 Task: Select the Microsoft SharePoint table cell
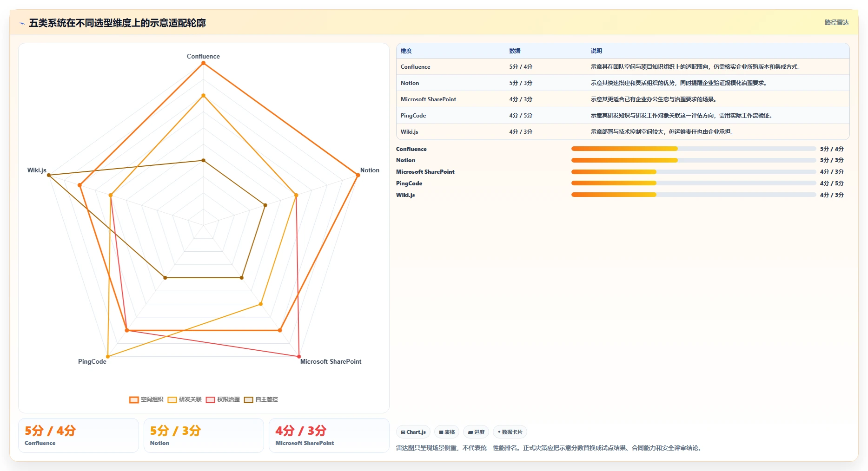[x=428, y=99]
